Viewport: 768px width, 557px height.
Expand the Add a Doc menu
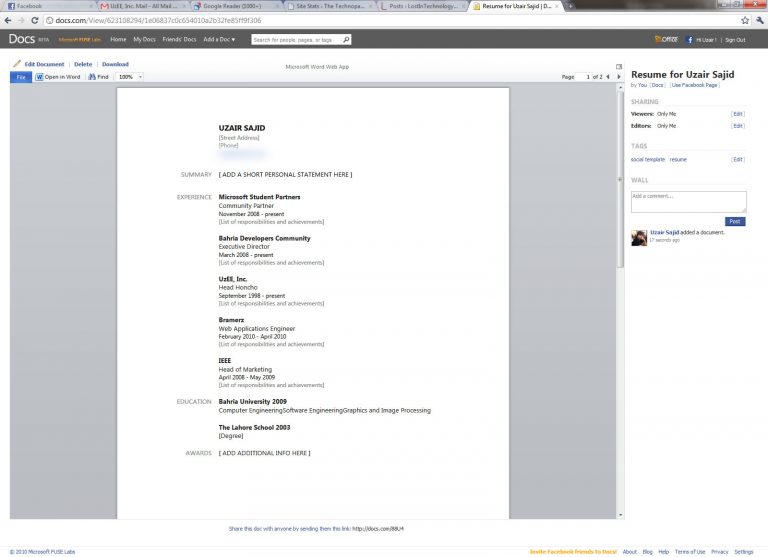tap(219, 40)
